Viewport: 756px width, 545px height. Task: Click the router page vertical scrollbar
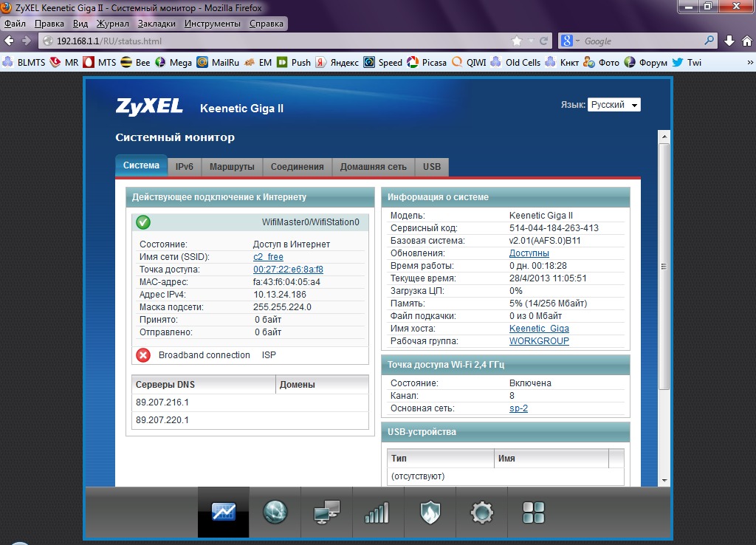coord(664,266)
